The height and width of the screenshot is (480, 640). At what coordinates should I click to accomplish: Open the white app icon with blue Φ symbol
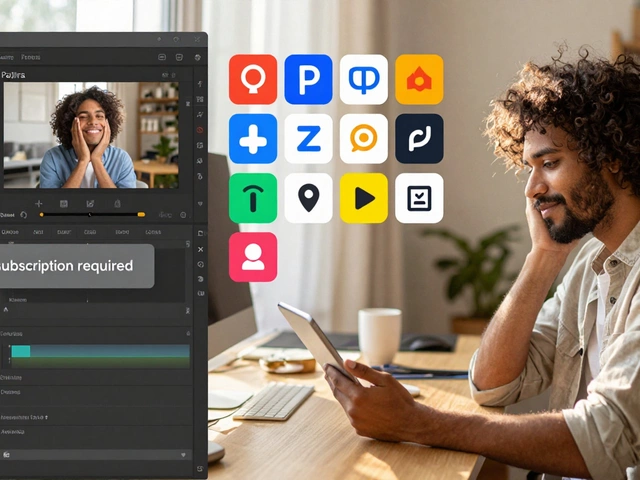click(x=364, y=79)
